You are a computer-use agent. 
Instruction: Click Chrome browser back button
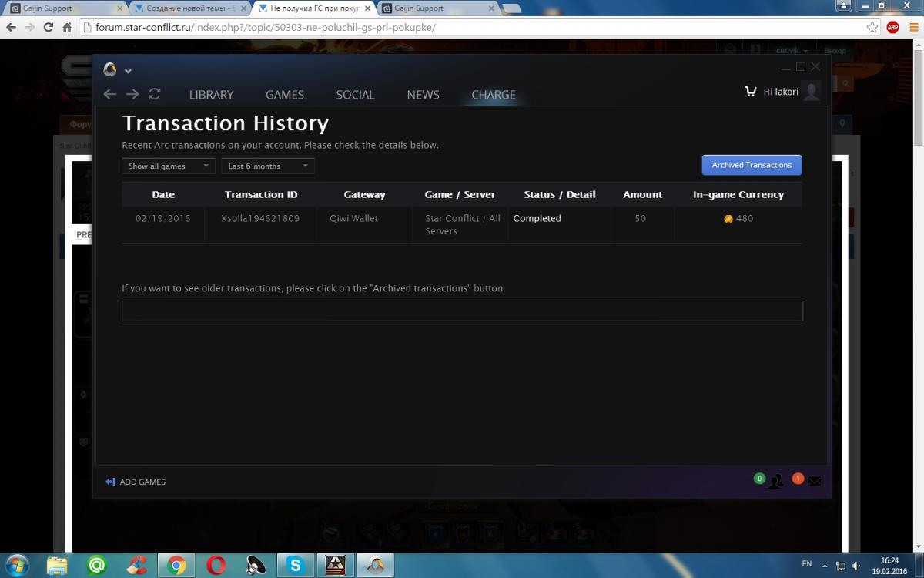coord(12,27)
